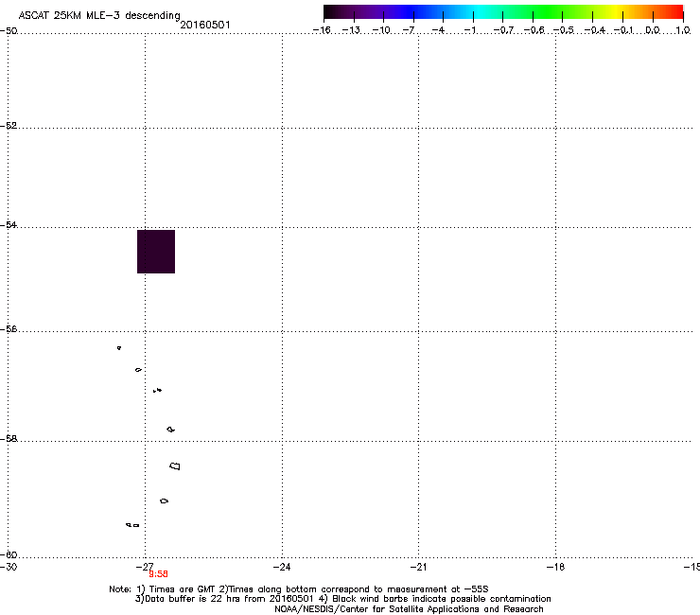Image resolution: width=700 pixels, height=615 pixels.
Task: Click the 0.0 color bar label
Action: (653, 30)
